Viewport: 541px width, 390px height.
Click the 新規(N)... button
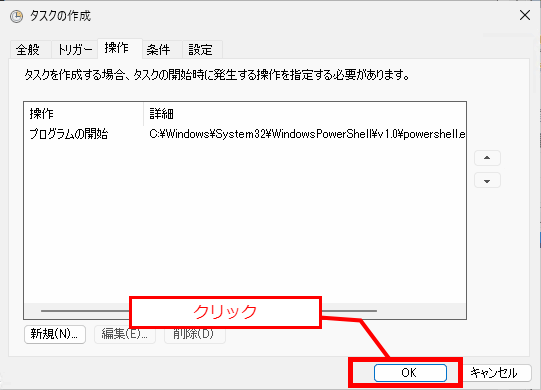[55, 334]
